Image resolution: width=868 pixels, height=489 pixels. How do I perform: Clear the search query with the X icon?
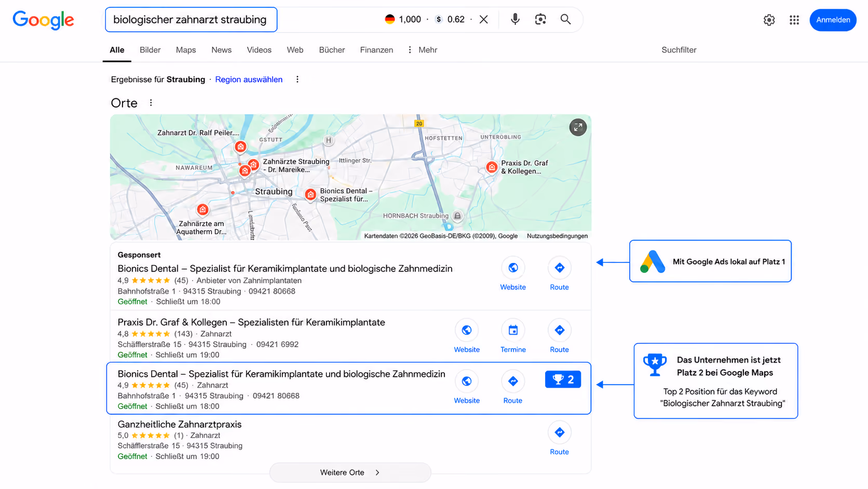[x=483, y=20]
